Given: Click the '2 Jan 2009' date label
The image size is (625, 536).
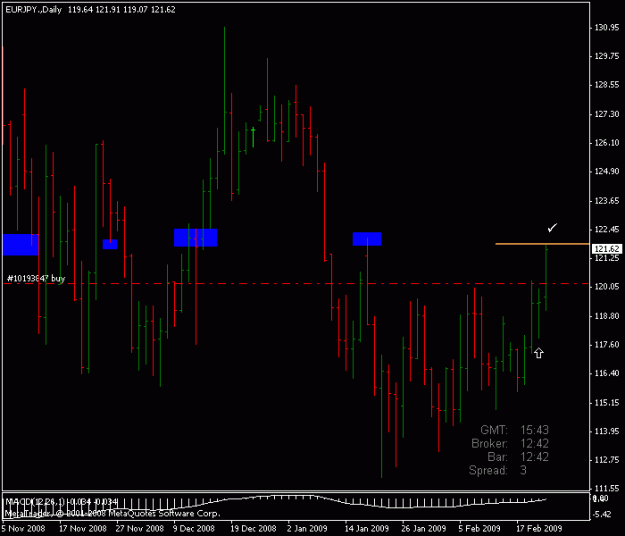Looking at the screenshot, I should 307,529.
